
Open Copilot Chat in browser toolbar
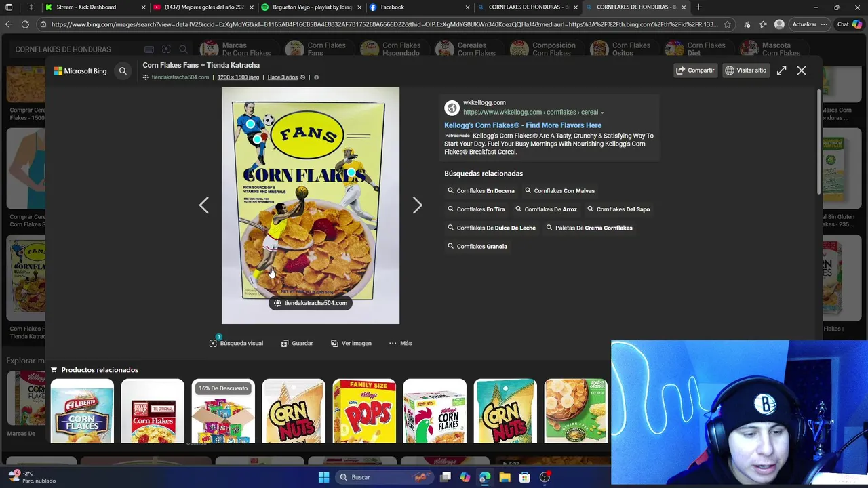point(850,24)
